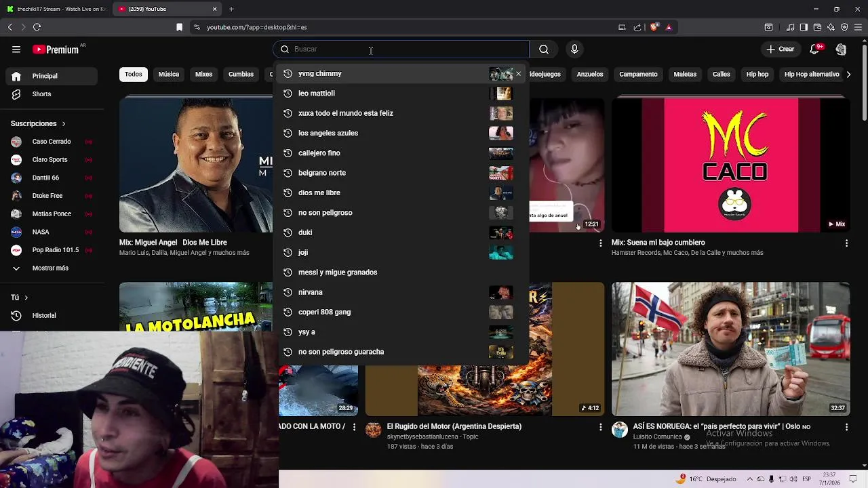Start voice search with the microphone icon

click(574, 49)
